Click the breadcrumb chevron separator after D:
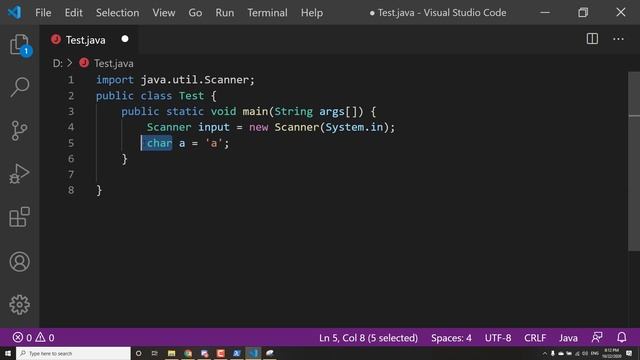 (70, 63)
